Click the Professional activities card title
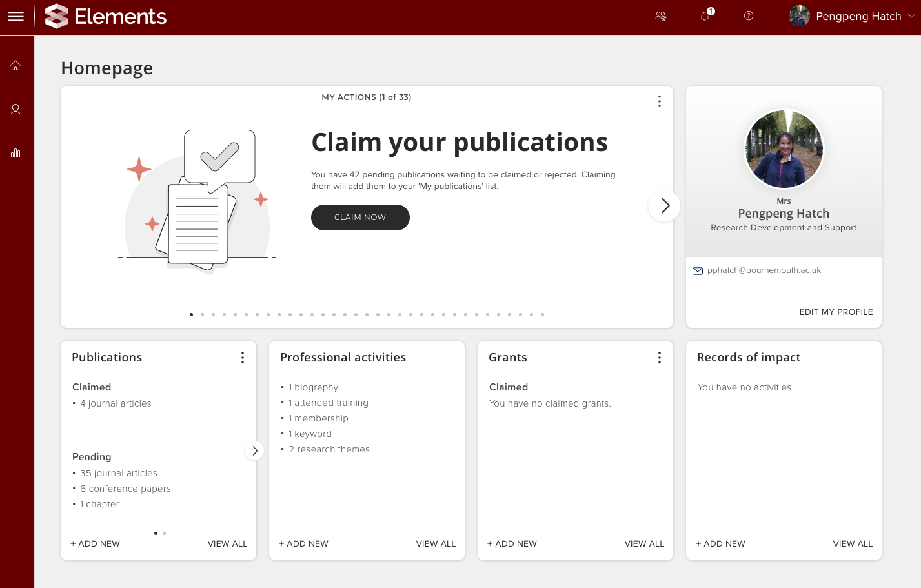This screenshot has height=588, width=921. (343, 358)
